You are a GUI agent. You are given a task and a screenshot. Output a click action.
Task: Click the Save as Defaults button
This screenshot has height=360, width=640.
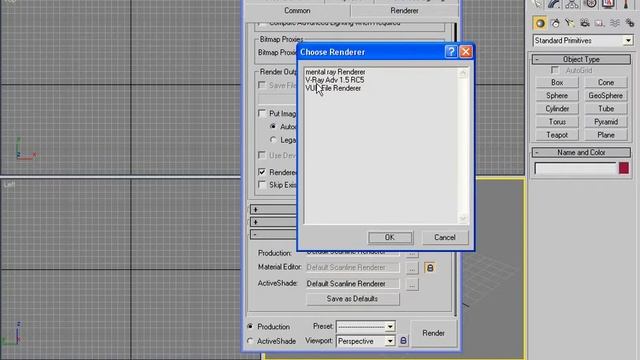click(353, 299)
